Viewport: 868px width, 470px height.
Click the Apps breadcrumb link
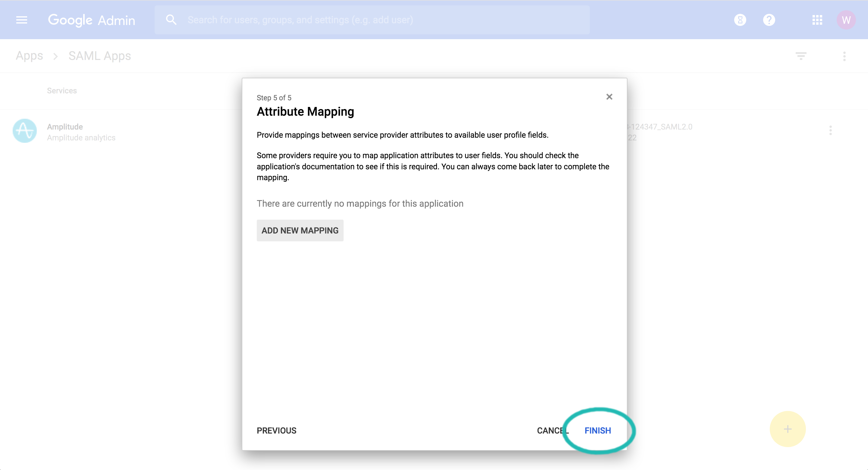pos(30,56)
